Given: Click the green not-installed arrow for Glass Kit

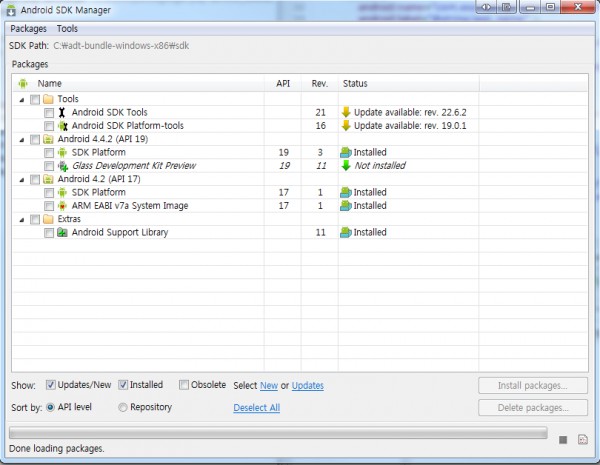Looking at the screenshot, I should tap(346, 165).
